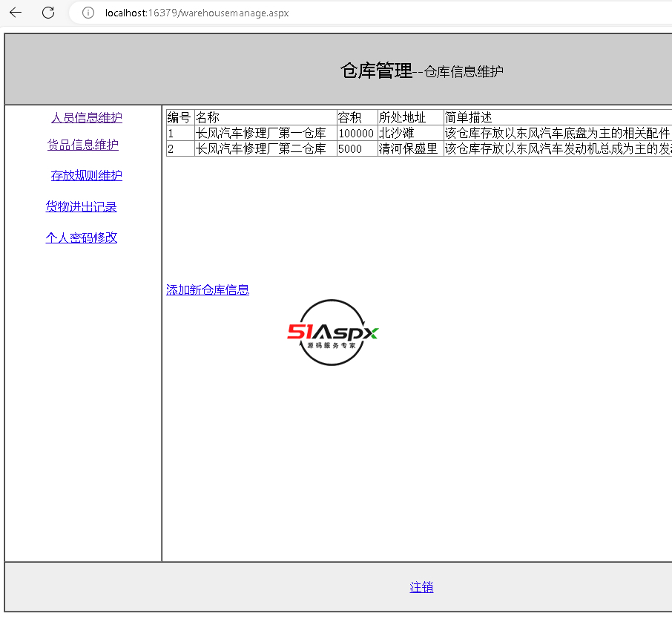The image size is (672, 619).
Task: Select the 个人密码修改 link
Action: tap(82, 238)
